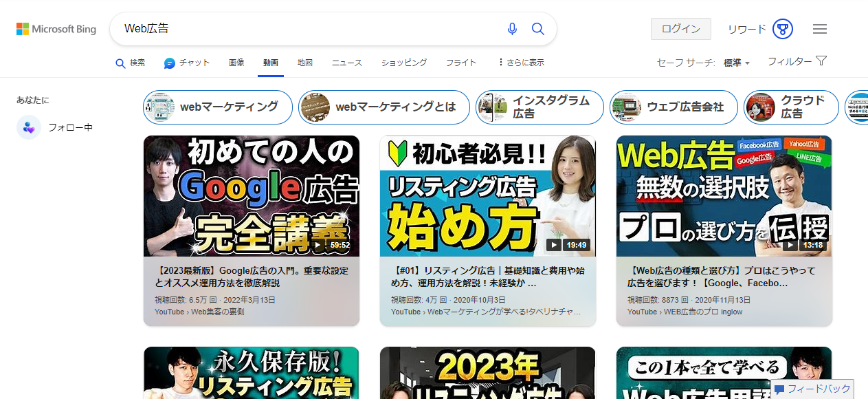Open フォロー中 in the sidebar

(x=55, y=127)
